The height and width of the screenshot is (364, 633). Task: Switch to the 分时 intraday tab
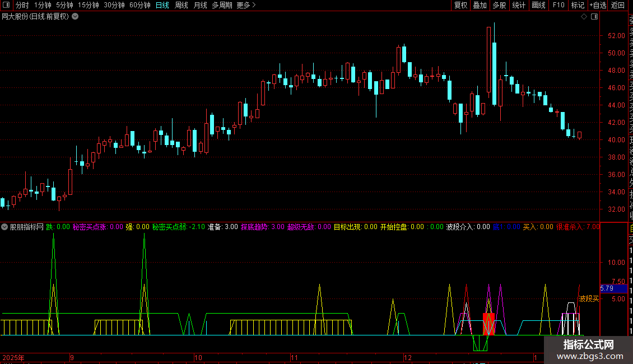tap(22, 5)
